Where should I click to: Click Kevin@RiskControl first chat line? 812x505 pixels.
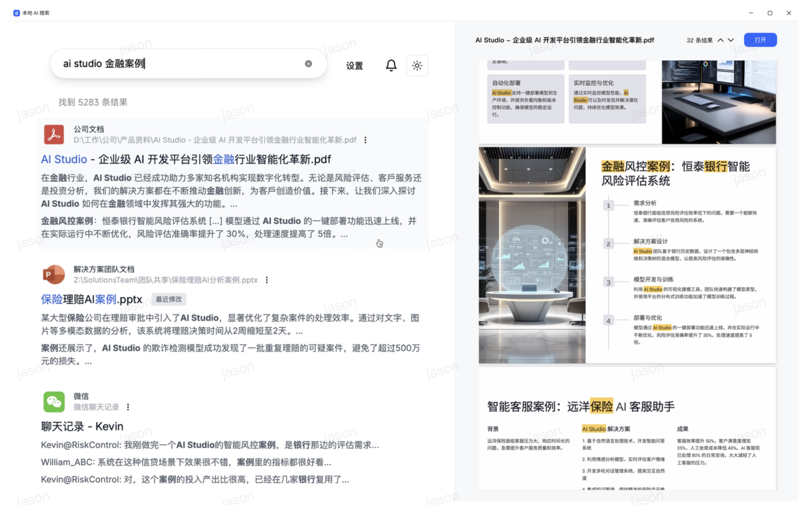tap(210, 445)
